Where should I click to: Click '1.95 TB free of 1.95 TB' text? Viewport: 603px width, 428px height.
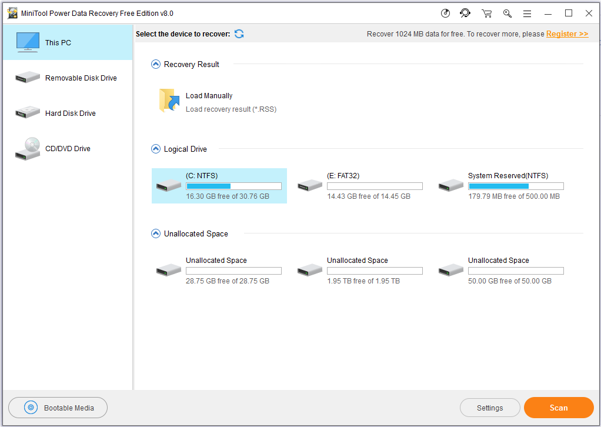click(x=363, y=281)
